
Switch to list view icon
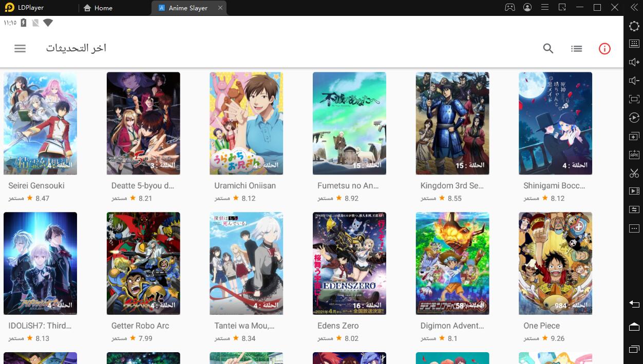[x=576, y=48]
